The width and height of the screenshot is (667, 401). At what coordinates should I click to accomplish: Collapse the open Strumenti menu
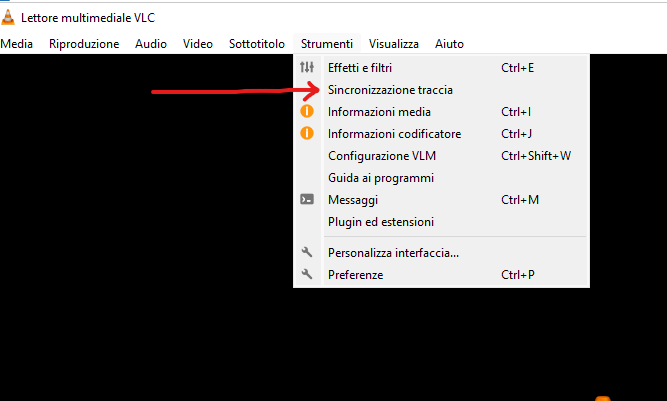[327, 44]
